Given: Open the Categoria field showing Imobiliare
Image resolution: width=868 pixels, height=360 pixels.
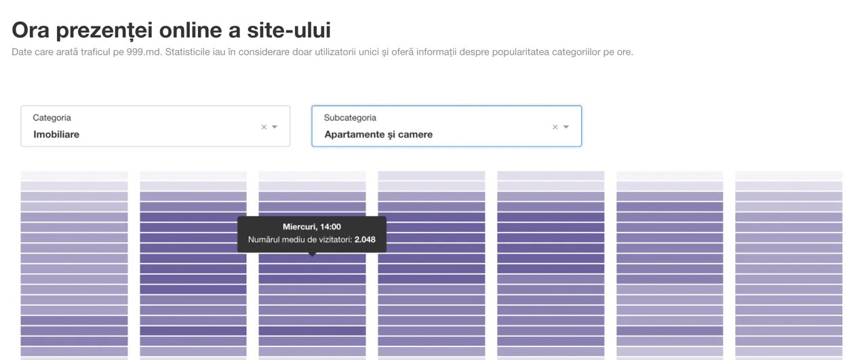Looking at the screenshot, I should tap(155, 126).
